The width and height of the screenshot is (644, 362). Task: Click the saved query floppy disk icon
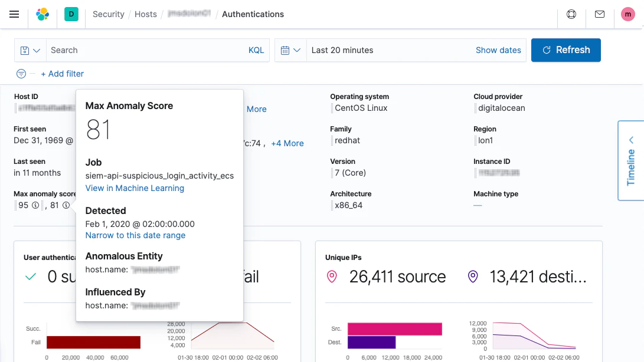coord(25,50)
